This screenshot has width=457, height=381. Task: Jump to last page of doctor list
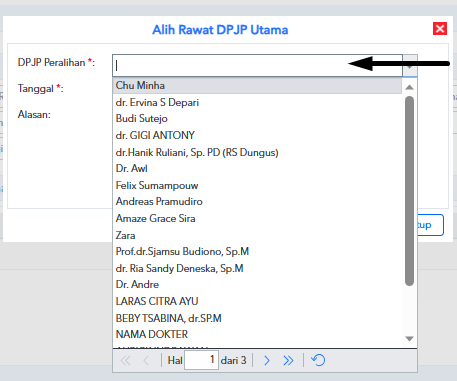pyautogui.click(x=288, y=360)
